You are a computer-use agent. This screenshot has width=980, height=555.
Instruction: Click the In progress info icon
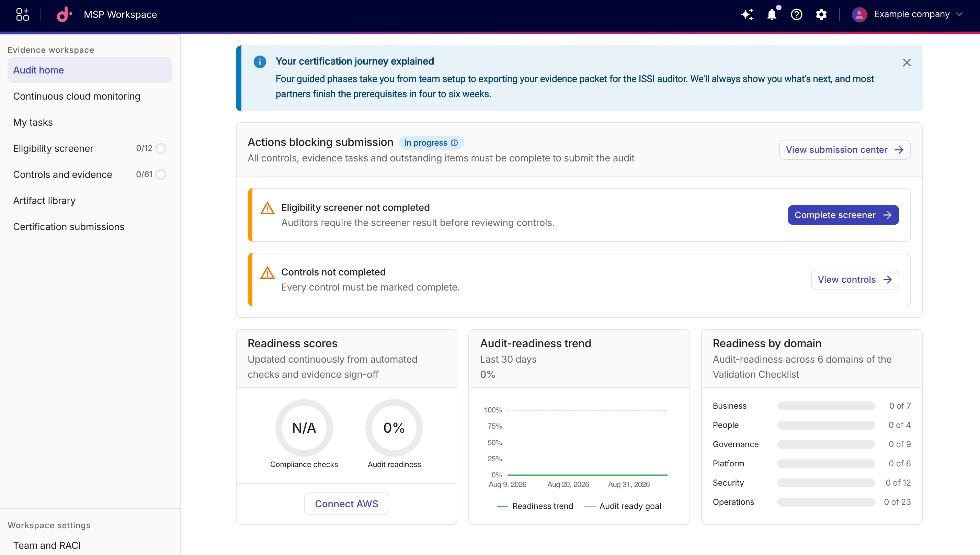pyautogui.click(x=454, y=143)
